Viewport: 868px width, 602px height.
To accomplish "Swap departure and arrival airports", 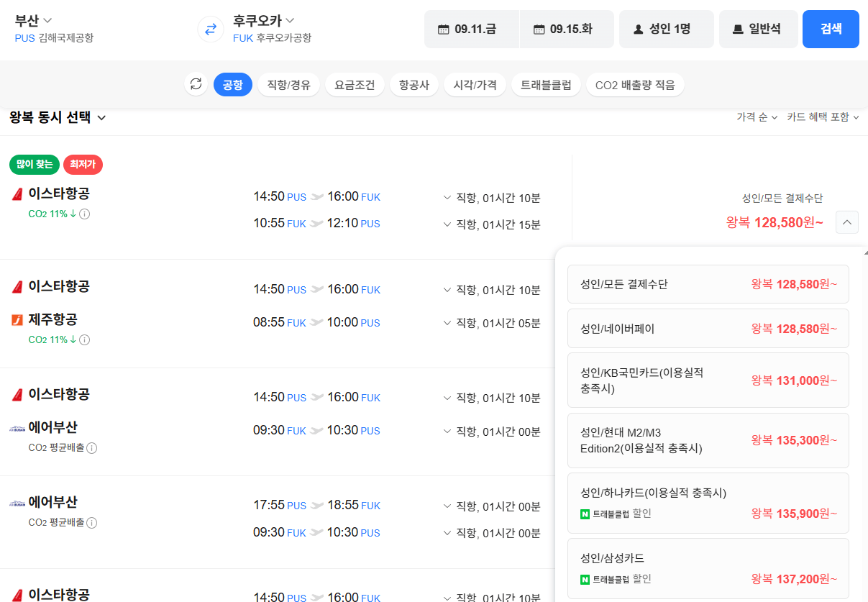I will [x=209, y=29].
